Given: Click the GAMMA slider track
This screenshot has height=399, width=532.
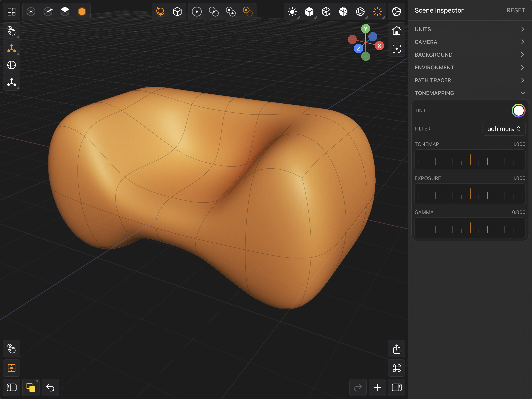Looking at the screenshot, I should 470,228.
